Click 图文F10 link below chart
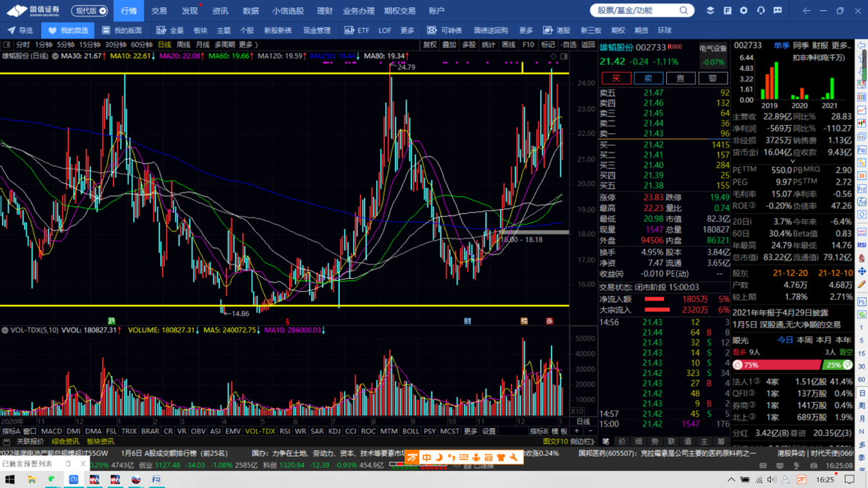 tap(555, 442)
